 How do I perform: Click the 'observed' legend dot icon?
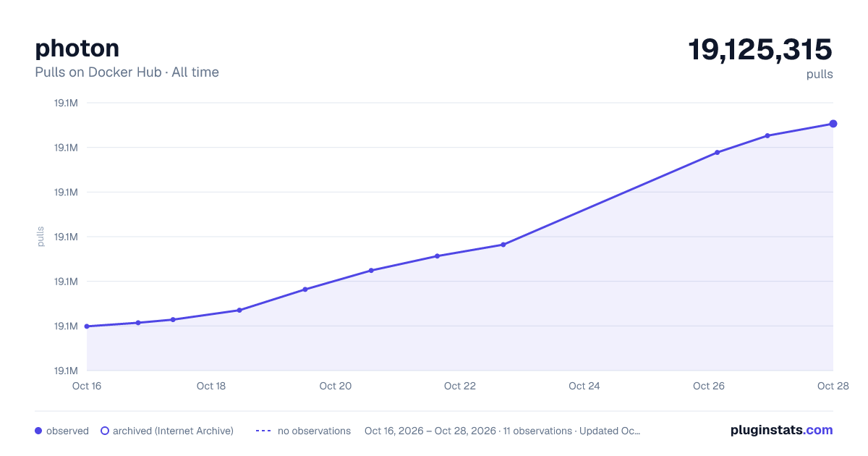click(38, 431)
